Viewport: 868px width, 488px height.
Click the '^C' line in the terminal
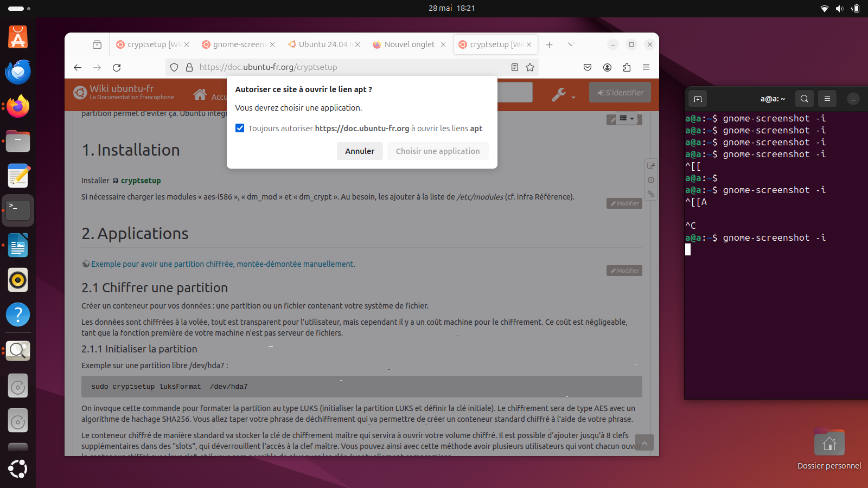click(x=691, y=226)
